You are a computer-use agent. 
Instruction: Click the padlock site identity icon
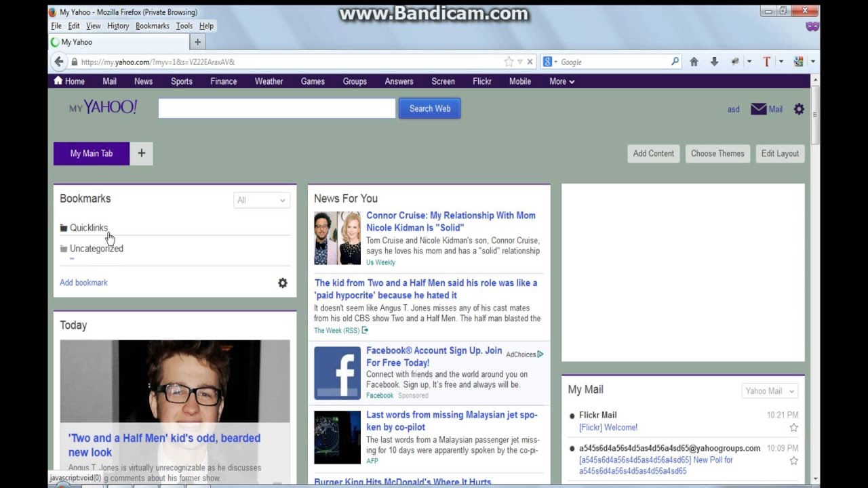[73, 62]
